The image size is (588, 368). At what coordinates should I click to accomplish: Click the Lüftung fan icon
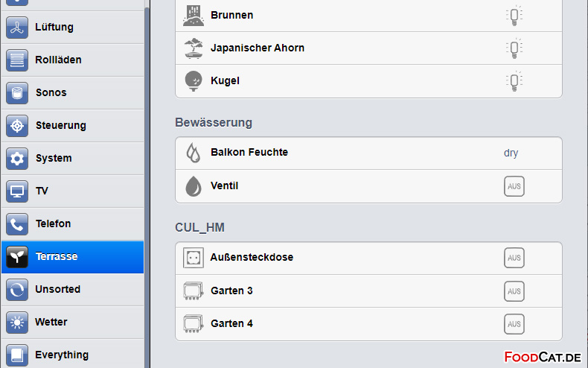click(17, 28)
